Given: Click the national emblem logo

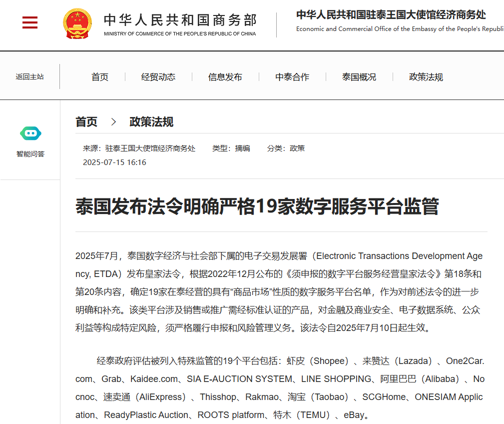Looking at the screenshot, I should coord(77,23).
